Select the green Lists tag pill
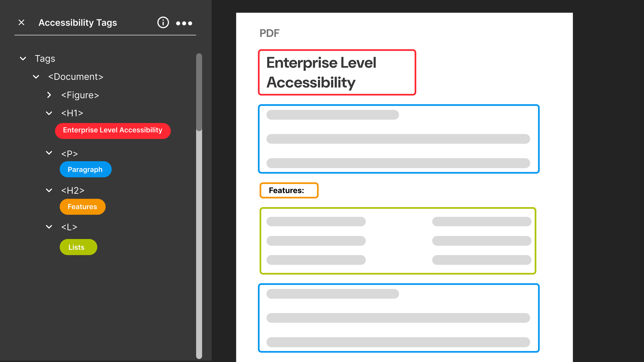This screenshot has width=644, height=362. point(78,247)
